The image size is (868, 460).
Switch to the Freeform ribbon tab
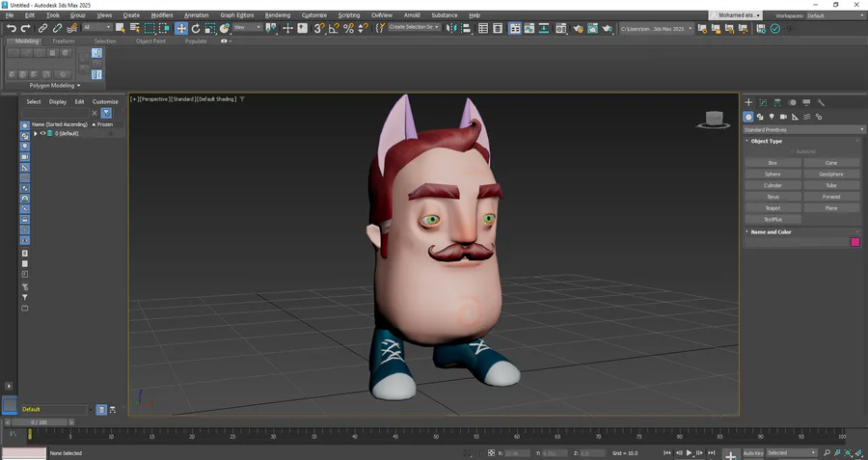[64, 41]
